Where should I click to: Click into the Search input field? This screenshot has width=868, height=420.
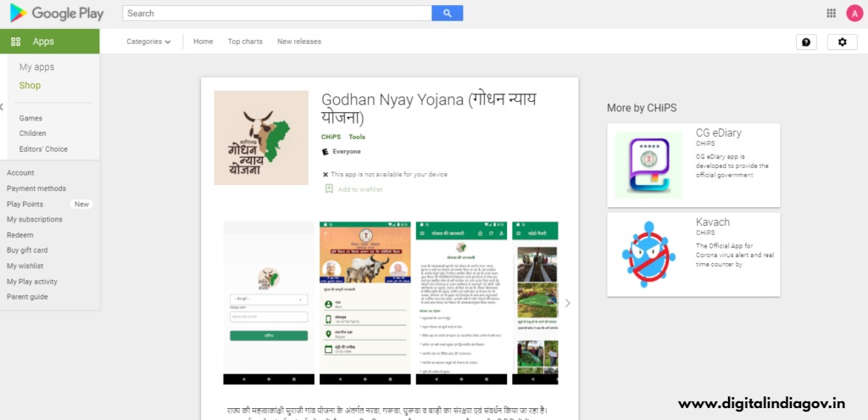point(277,14)
